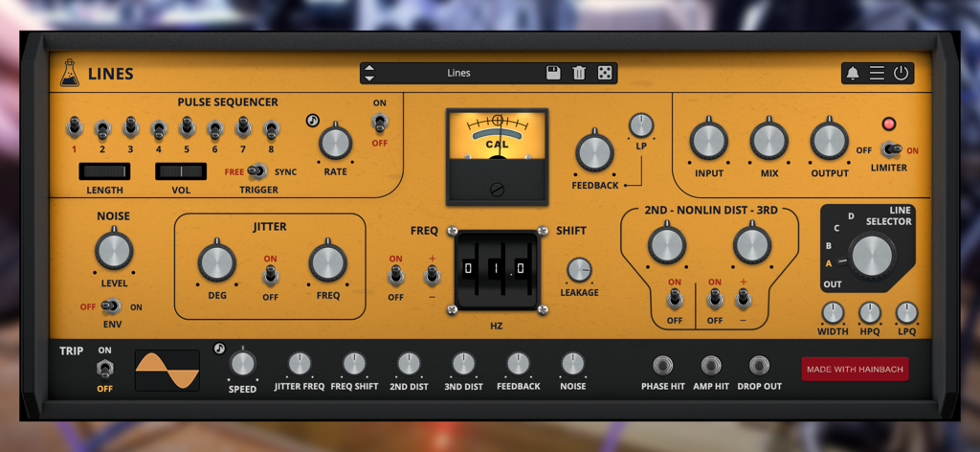The image size is (980, 452).
Task: Click the note sync icon next to SPEED
Action: (x=220, y=349)
